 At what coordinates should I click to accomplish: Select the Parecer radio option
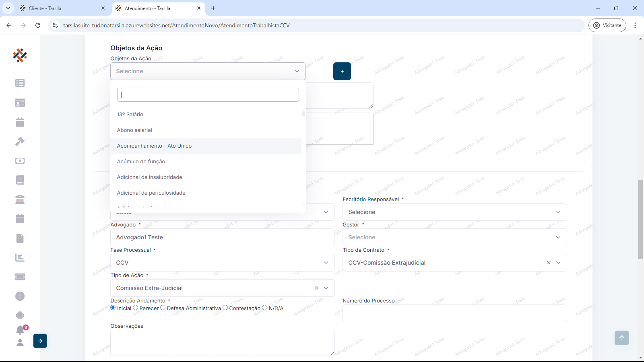click(136, 308)
